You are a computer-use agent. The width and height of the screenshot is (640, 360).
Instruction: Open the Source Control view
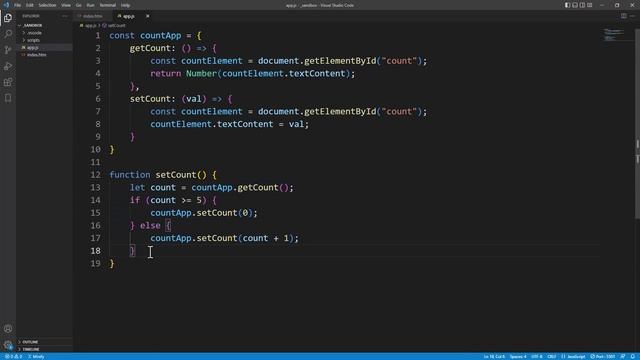click(x=8, y=50)
